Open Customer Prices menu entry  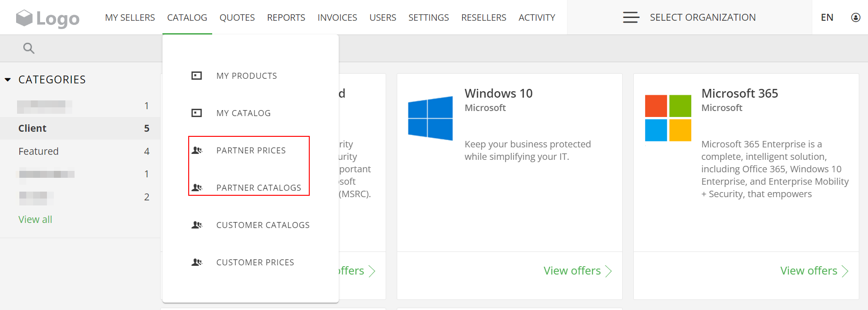255,262
